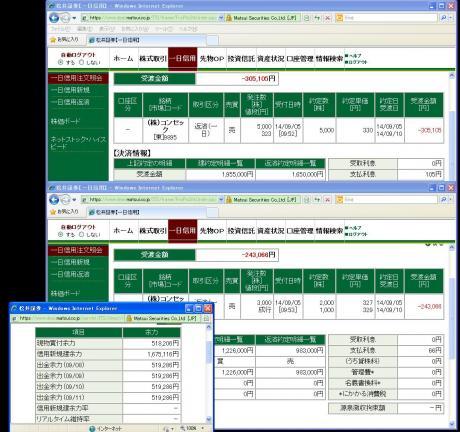
Task: Click the Back arrow in the top browser window
Action: pyautogui.click(x=54, y=18)
